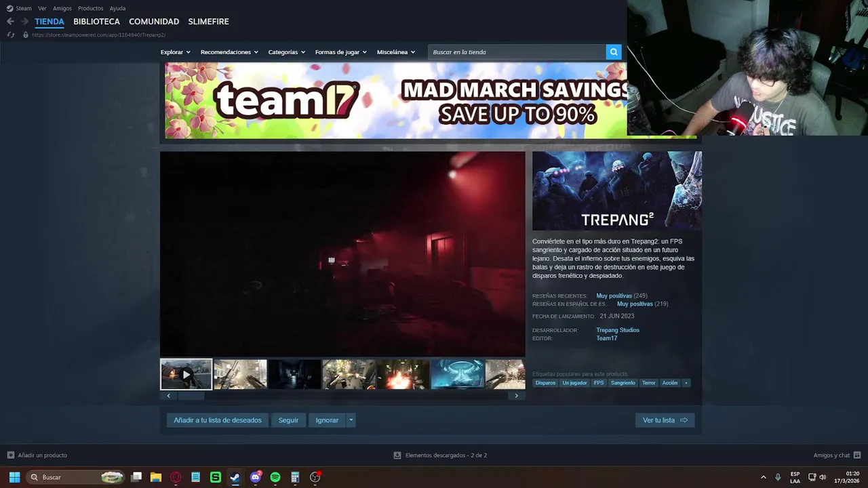
Task: Show hidden system tray icons
Action: click(764, 477)
